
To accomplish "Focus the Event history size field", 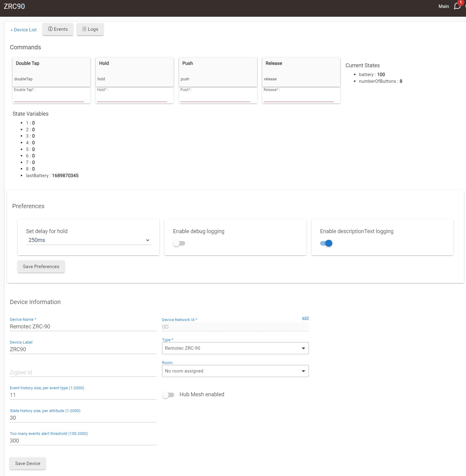I will click(x=83, y=395).
